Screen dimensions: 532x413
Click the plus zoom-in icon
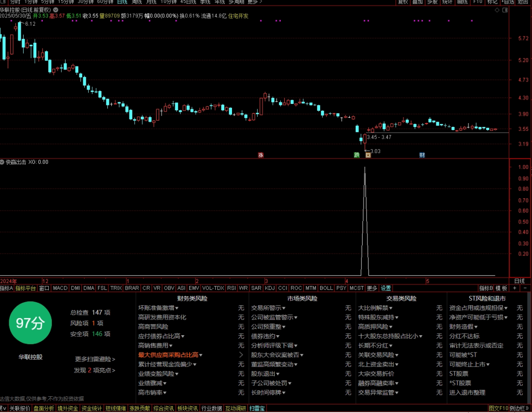click(515, 288)
